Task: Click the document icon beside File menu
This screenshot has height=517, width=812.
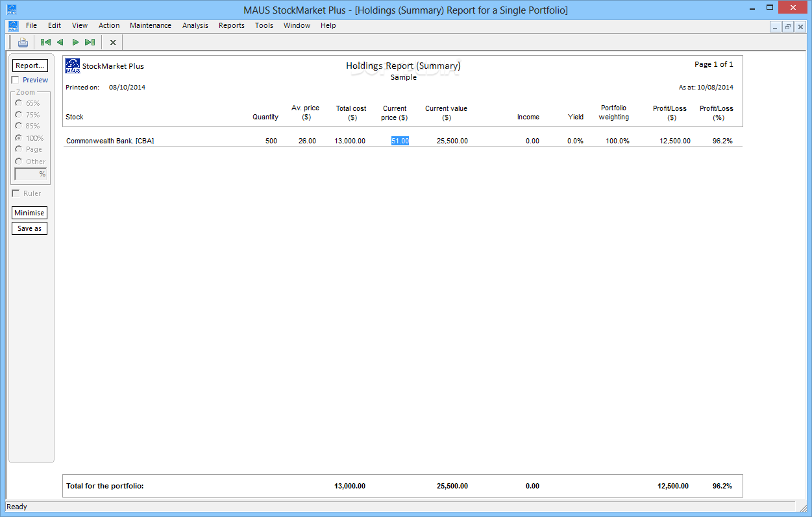Action: [x=14, y=26]
